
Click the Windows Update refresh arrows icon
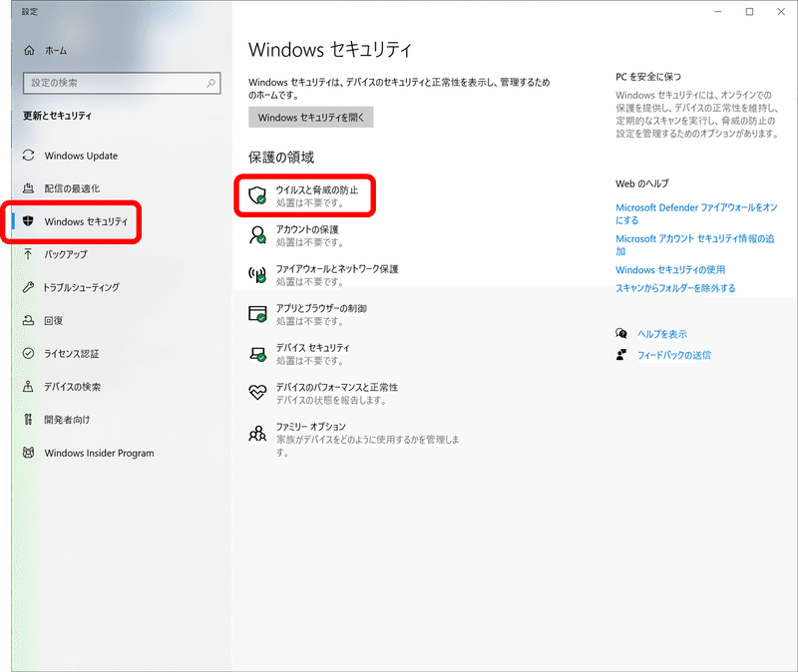(29, 156)
